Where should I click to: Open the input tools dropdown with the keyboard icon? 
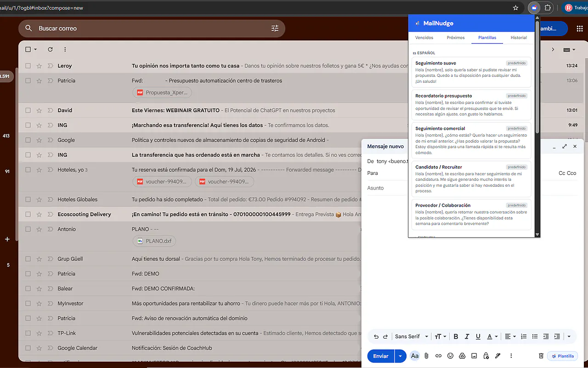click(x=569, y=49)
